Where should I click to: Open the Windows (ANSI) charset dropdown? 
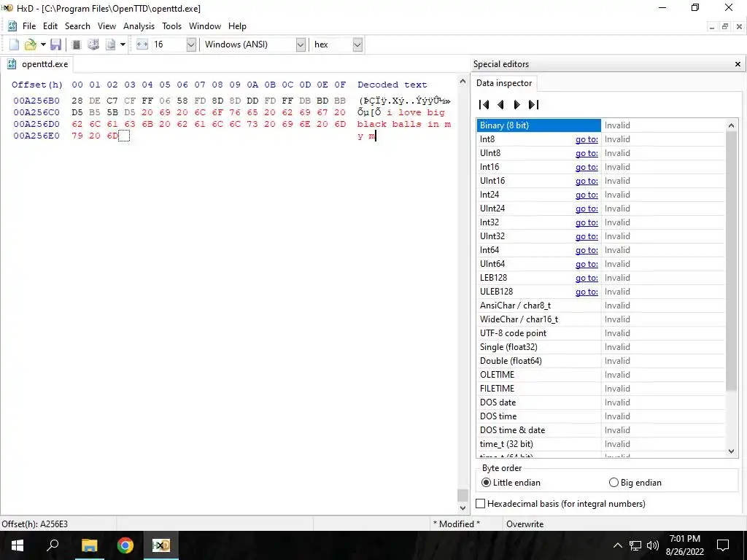click(301, 44)
